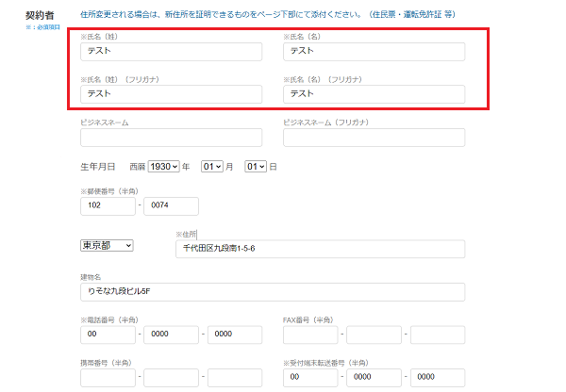Select the 住所 address field
This screenshot has width=566, height=392.
coord(320,249)
